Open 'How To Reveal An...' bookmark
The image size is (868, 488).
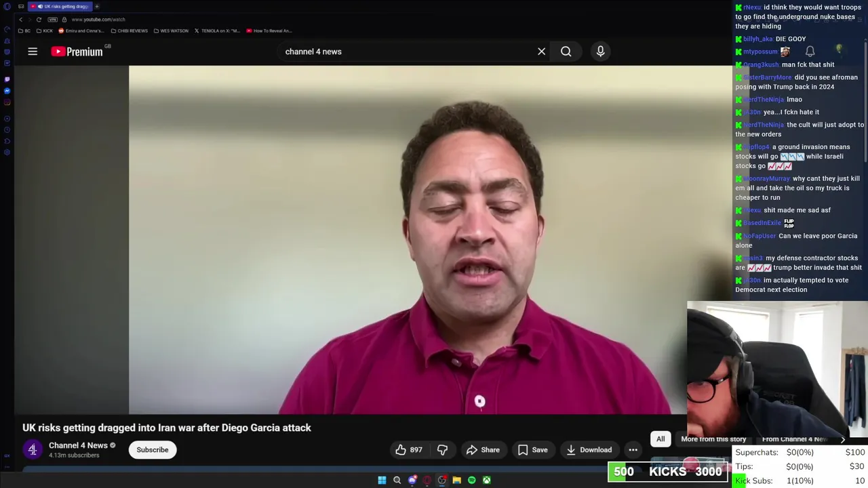click(x=269, y=30)
